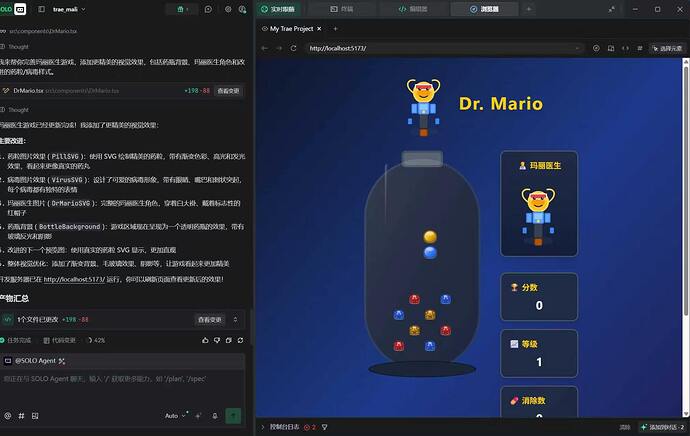Add a new tool tab with plus
Screen dimensions: 690x436
click(x=529, y=9)
